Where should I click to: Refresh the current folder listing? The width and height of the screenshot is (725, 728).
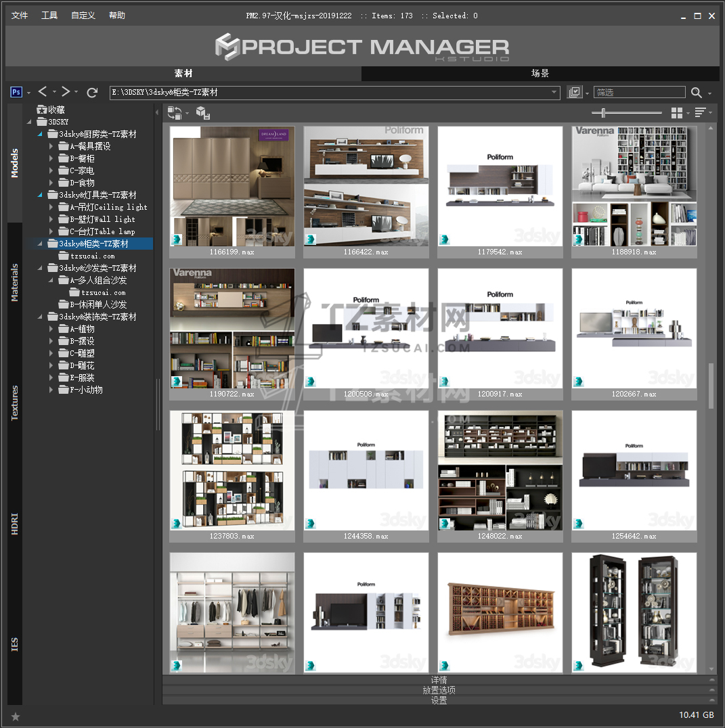(93, 92)
